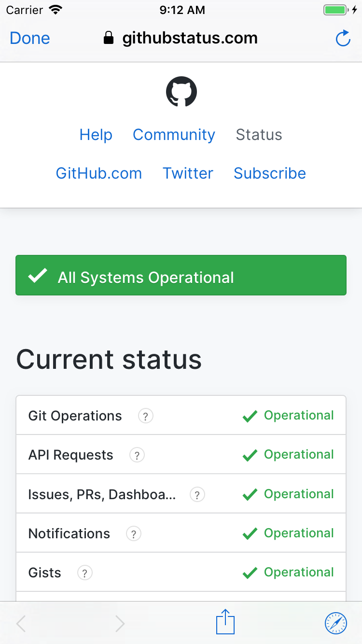The height and width of the screenshot is (644, 362).
Task: Open help tooltip for Issues, PRs, Dashboa...
Action: (x=197, y=494)
